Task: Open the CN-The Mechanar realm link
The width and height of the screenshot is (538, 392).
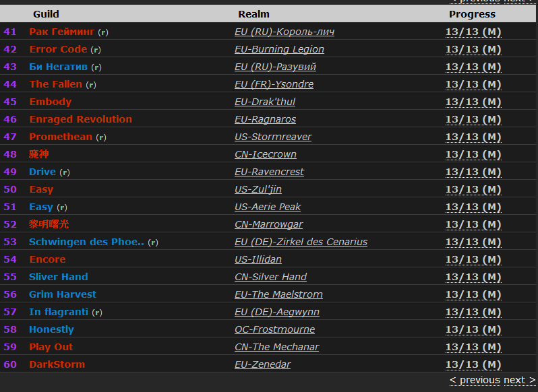Action: (277, 347)
